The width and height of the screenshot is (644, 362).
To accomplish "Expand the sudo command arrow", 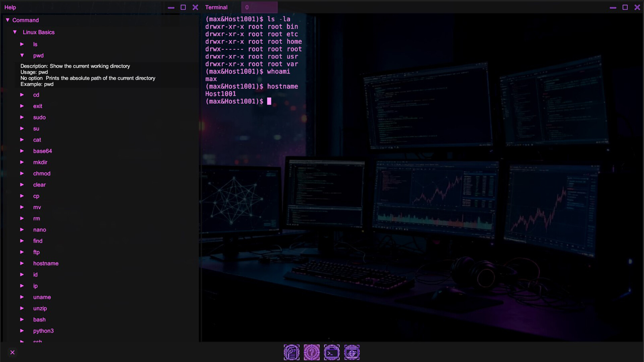I will pos(22,117).
